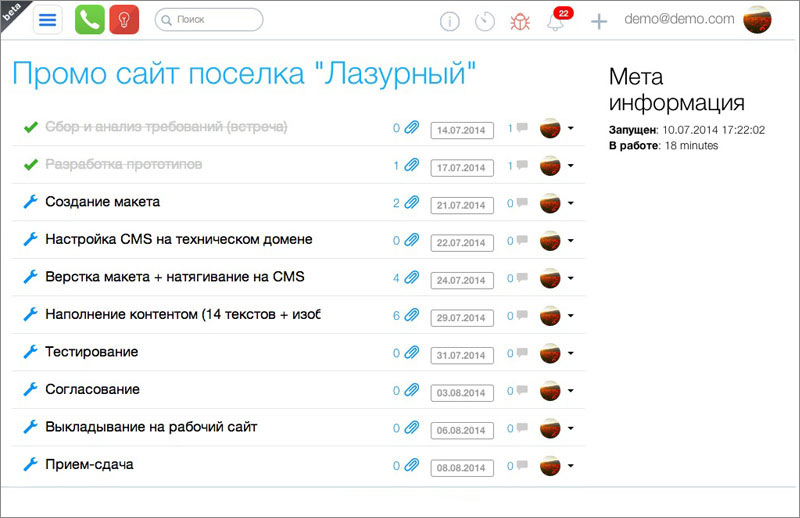Toggle wrench status for Тестирование task
This screenshot has height=518, width=800.
point(30,352)
